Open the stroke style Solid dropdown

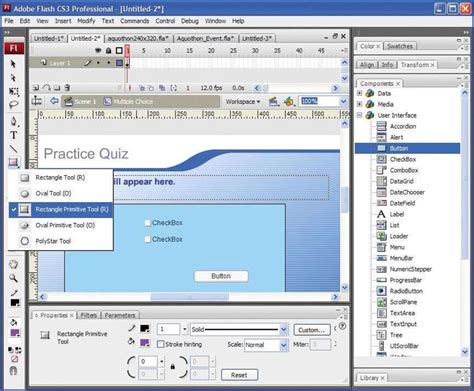coord(283,330)
